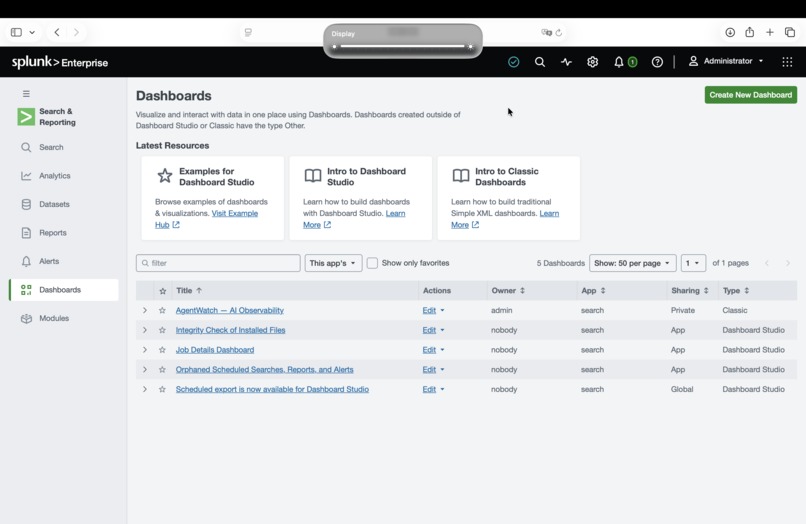Open the This app's filter dropdown
806x524 pixels.
click(x=333, y=263)
